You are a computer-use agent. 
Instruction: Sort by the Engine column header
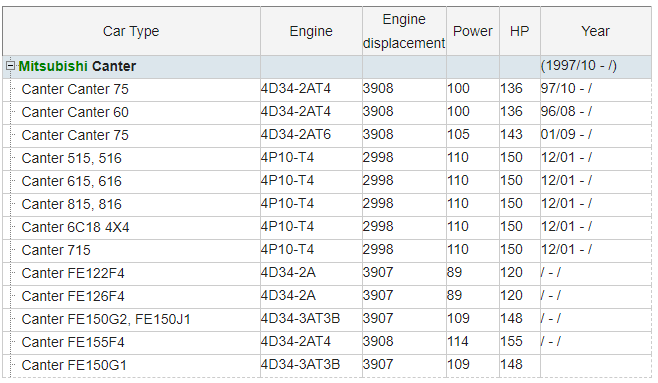click(x=311, y=31)
